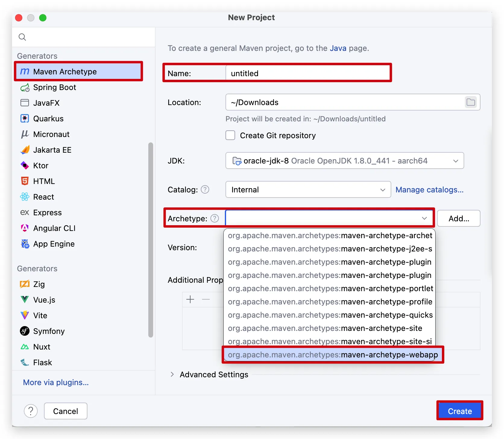This screenshot has height=439, width=504.
Task: Click the minus icon under Additional Properties
Action: pos(206,299)
